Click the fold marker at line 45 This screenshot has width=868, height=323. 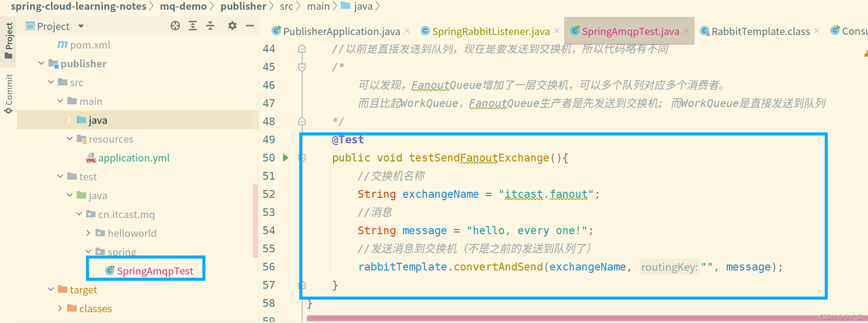coord(302,67)
